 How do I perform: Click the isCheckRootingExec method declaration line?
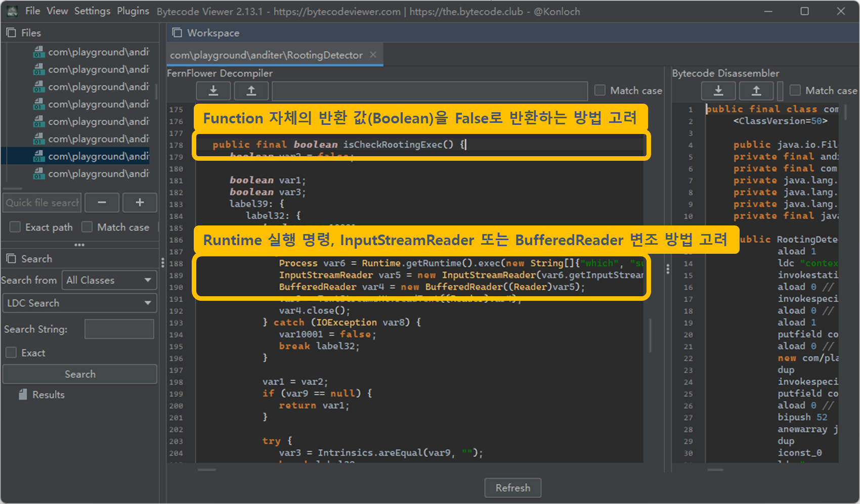coord(339,145)
